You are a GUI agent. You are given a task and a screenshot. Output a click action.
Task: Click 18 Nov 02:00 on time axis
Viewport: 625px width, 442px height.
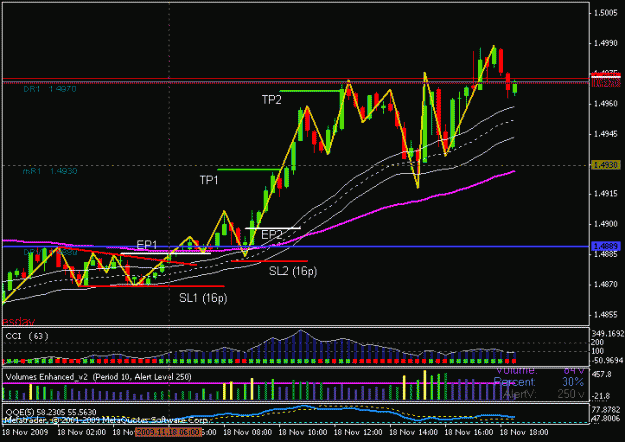[81, 432]
